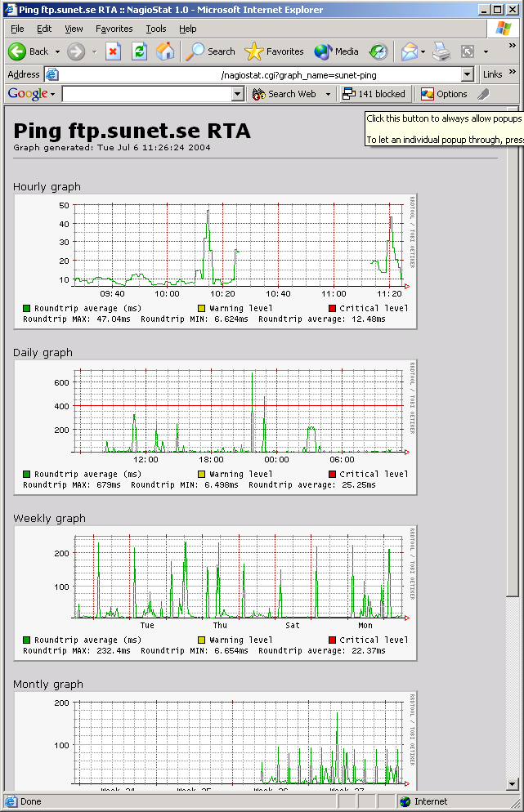This screenshot has height=812, width=524.
Task: Open the Media toolbar panel
Action: 337,51
